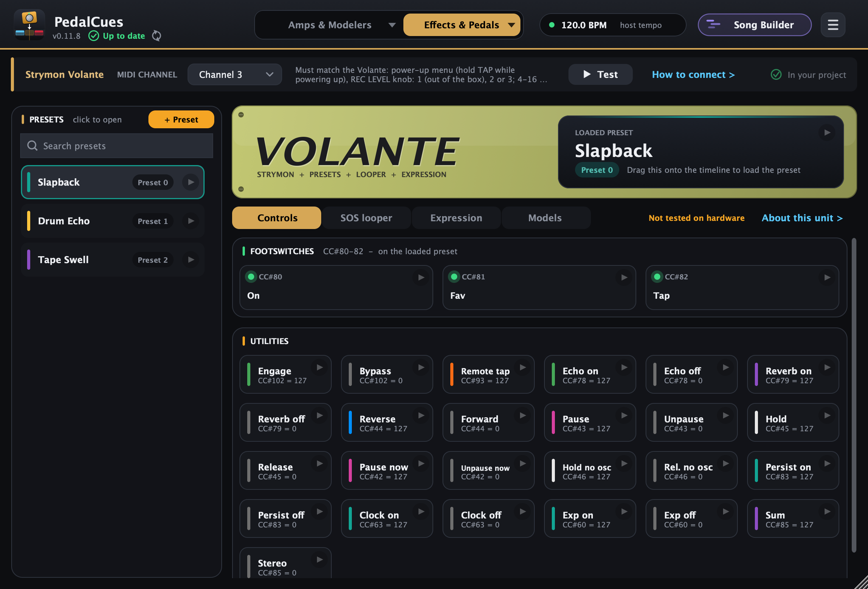Click the play arrow on Reverb on utility
The image size is (868, 589).
(827, 367)
